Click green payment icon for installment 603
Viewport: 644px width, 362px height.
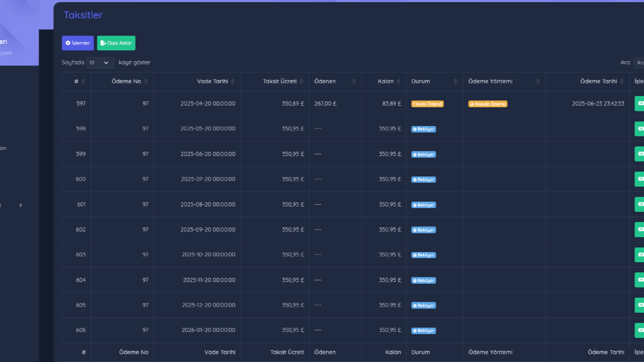639,255
